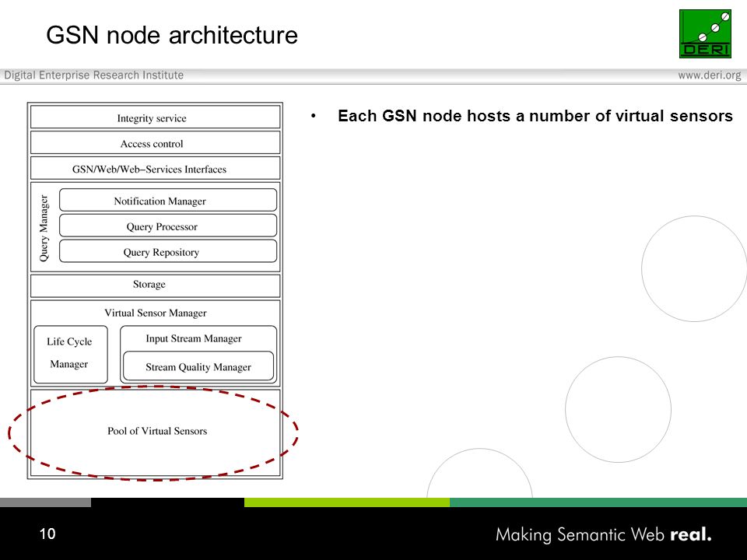Select the 'Stream Quality Manager' box

point(198,366)
